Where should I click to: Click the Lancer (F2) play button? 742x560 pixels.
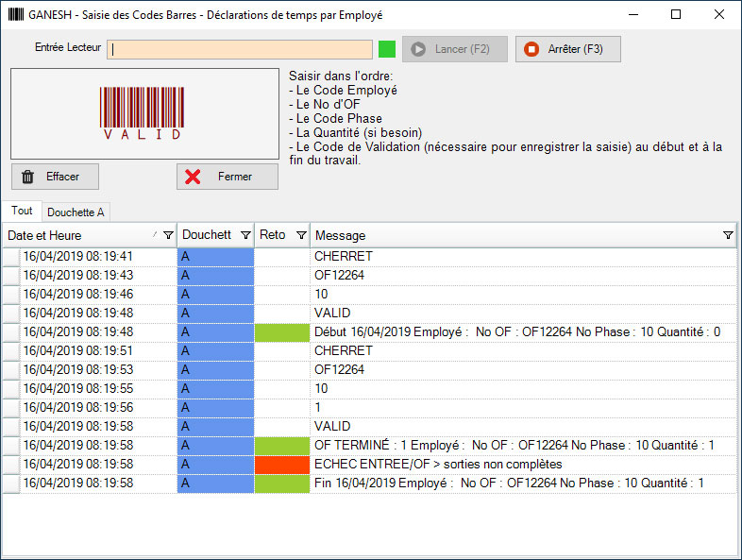click(454, 49)
